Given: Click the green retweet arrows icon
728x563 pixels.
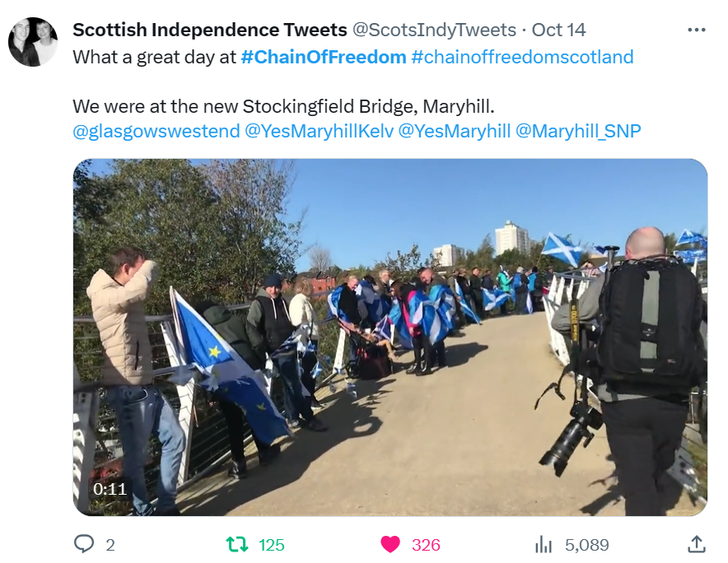Looking at the screenshot, I should [237, 544].
